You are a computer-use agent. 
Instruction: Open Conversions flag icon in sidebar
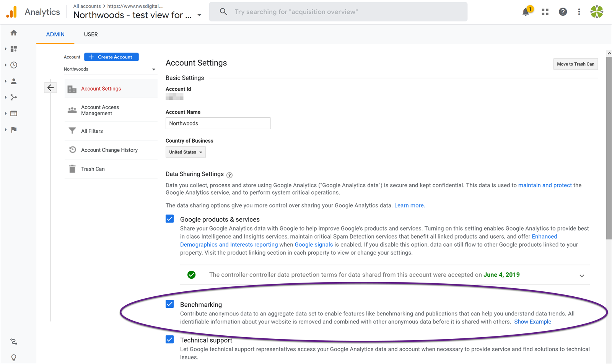14,130
